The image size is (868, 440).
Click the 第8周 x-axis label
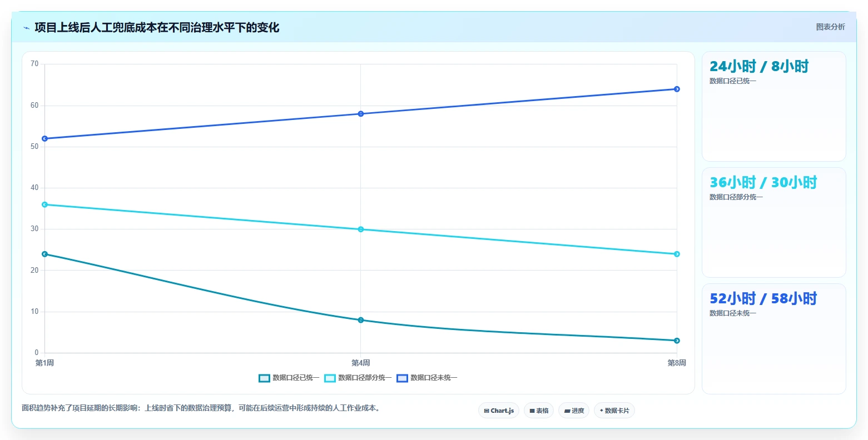tap(677, 363)
